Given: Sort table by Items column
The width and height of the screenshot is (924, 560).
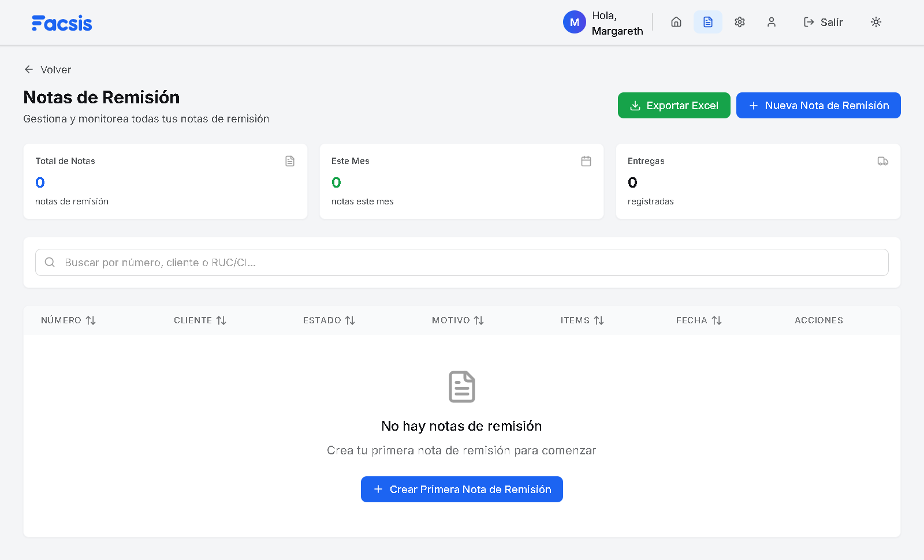Looking at the screenshot, I should point(582,320).
